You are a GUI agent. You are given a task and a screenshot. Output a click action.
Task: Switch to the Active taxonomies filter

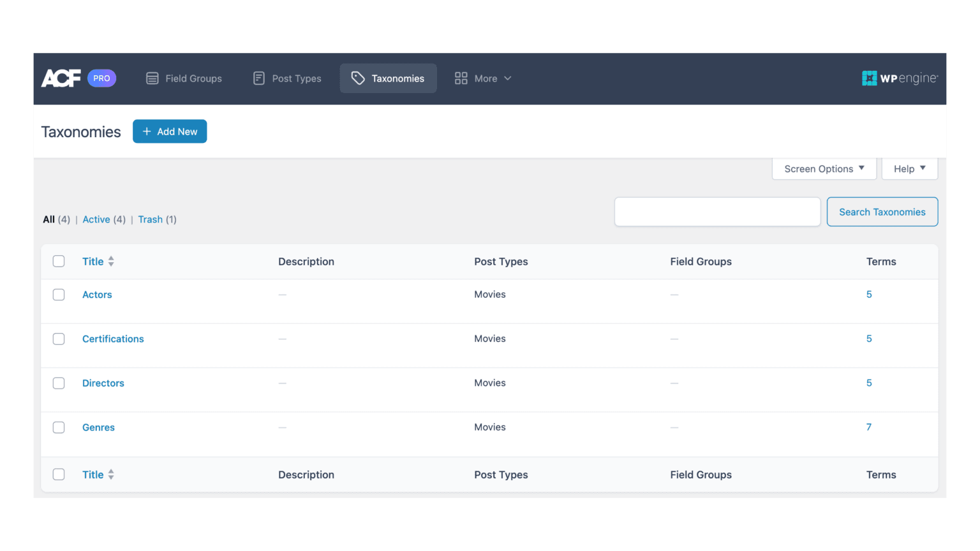coord(96,219)
